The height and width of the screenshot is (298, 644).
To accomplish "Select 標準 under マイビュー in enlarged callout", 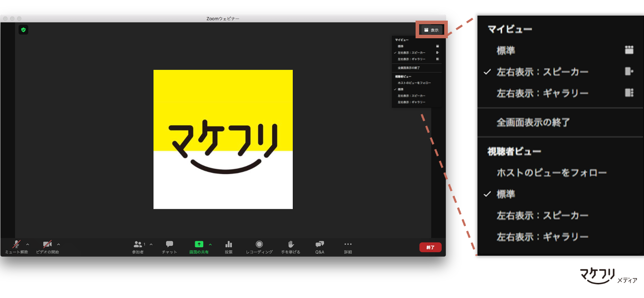I will pos(506,50).
